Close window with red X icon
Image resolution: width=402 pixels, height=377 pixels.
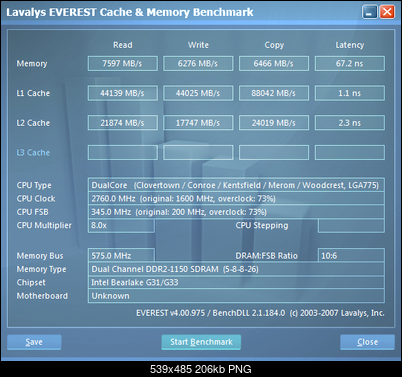[387, 12]
